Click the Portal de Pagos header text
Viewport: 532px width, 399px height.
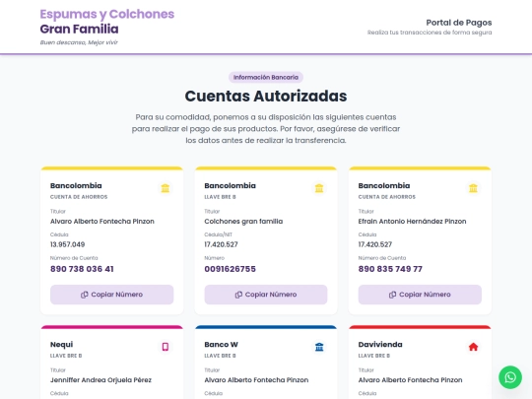[459, 23]
